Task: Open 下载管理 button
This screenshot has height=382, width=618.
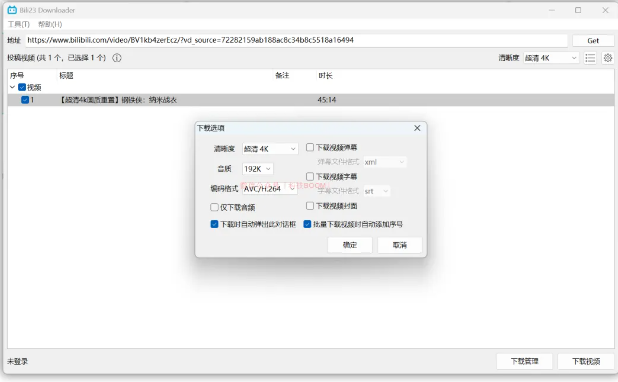Action: (524, 361)
